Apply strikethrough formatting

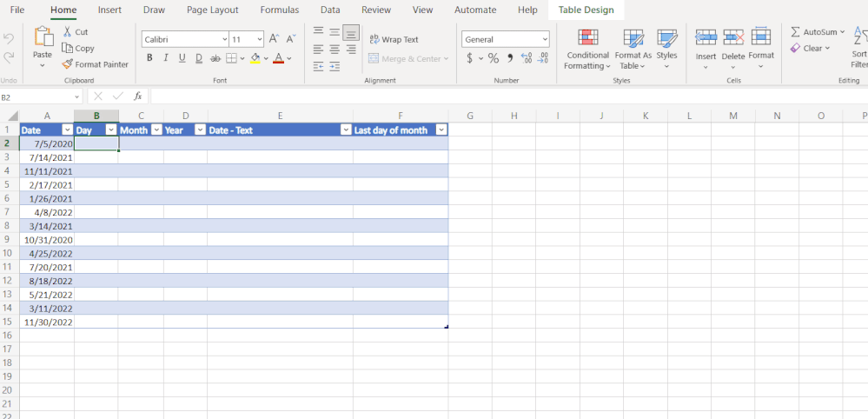point(215,58)
